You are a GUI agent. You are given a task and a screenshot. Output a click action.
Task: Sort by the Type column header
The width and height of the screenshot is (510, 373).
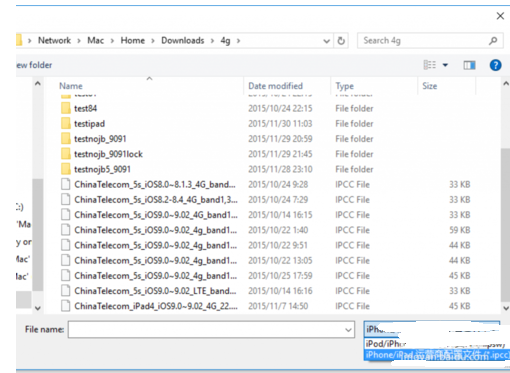[345, 86]
